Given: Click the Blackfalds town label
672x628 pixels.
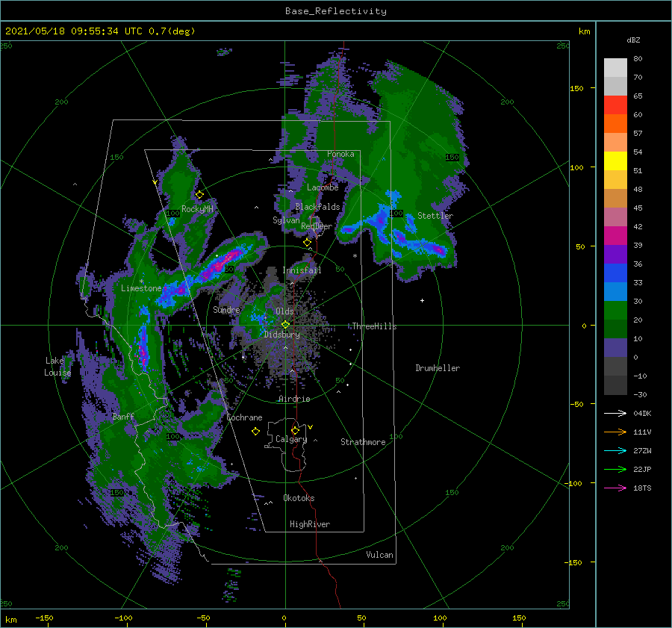Looking at the screenshot, I should click(x=317, y=207).
